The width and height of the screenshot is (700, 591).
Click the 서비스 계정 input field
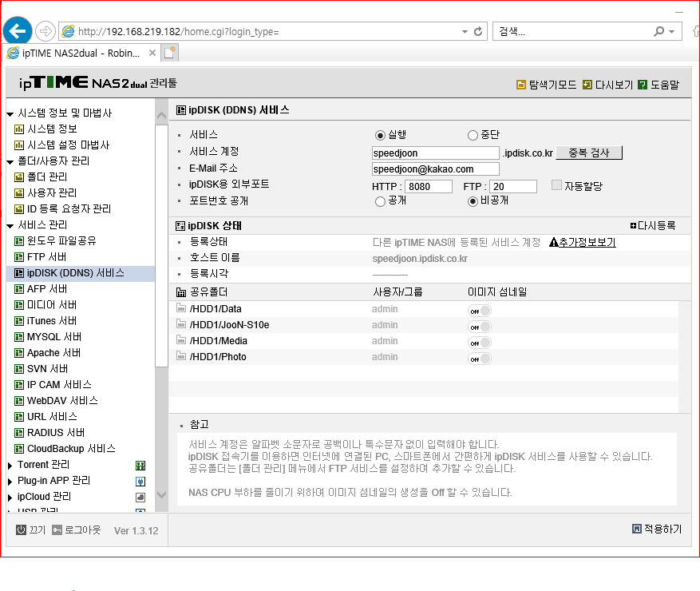click(x=436, y=153)
